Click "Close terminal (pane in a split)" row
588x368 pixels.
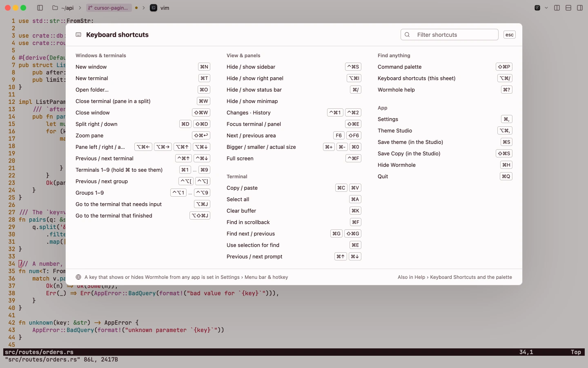tap(143, 101)
